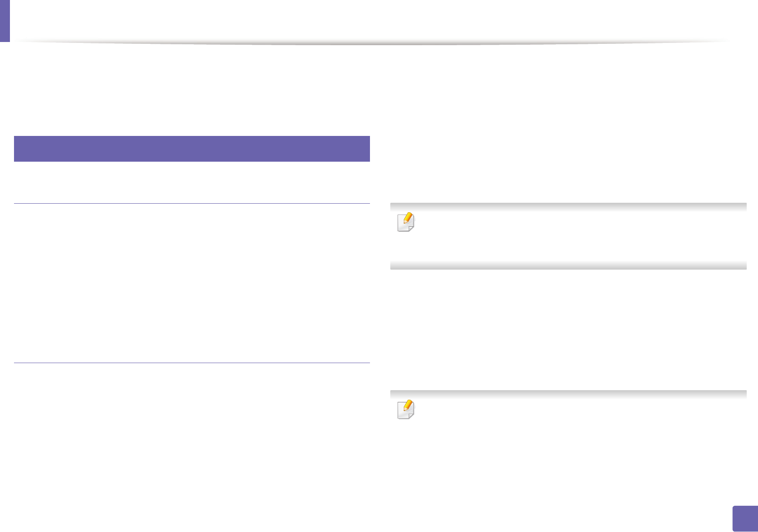Click blank space above the purple heading bar
Image resolution: width=758 pixels, height=532 pixels.
(192, 90)
